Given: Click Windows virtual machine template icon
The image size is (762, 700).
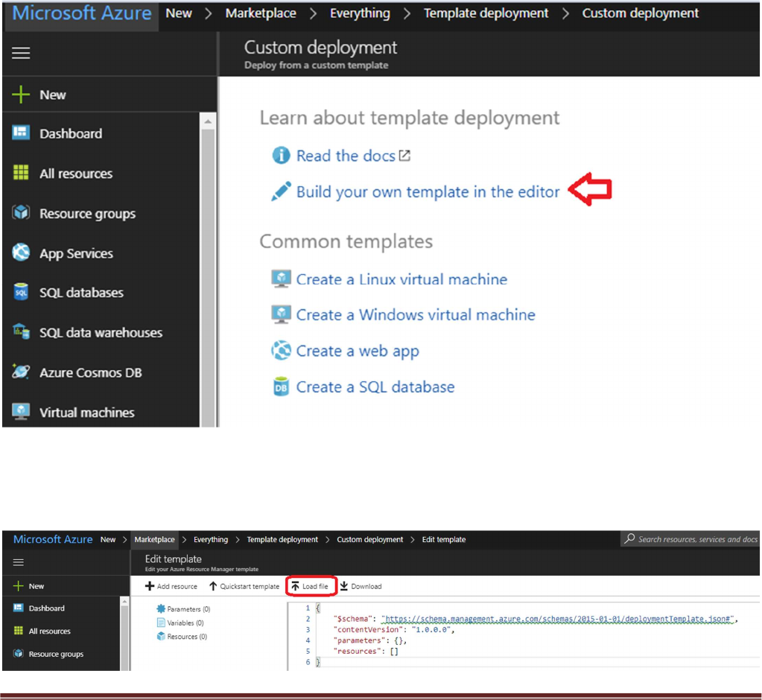Looking at the screenshot, I should [281, 314].
